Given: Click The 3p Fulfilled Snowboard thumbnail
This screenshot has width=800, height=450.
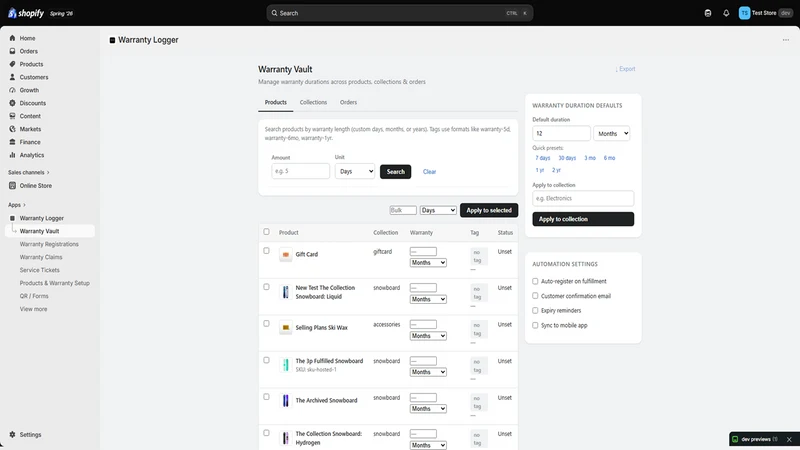Looking at the screenshot, I should pyautogui.click(x=286, y=364).
